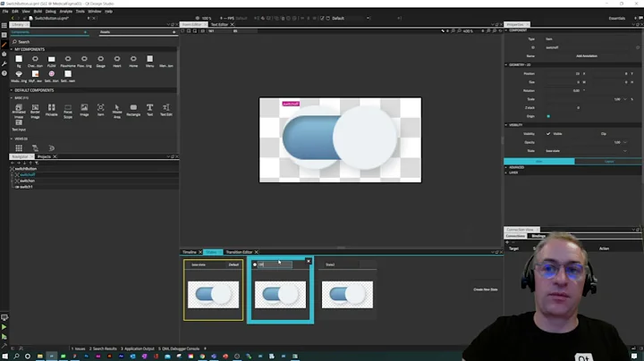Click the build hammer icon
Image resolution: width=644 pixels, height=361 pixels.
tap(4, 346)
